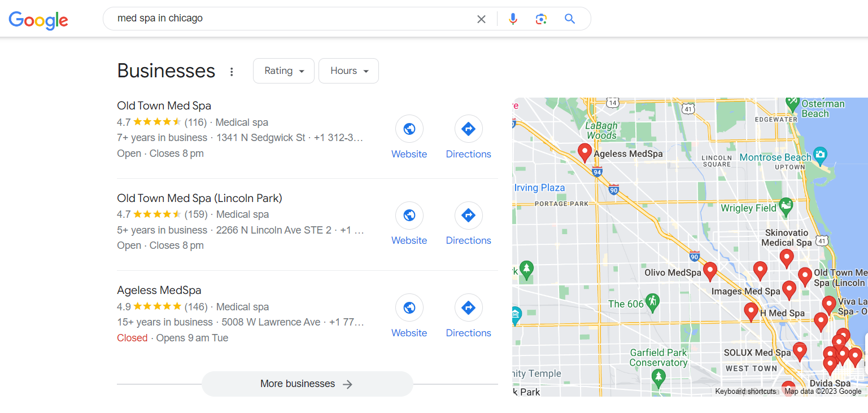
Task: Expand the Hours filter dropdown
Action: 348,71
